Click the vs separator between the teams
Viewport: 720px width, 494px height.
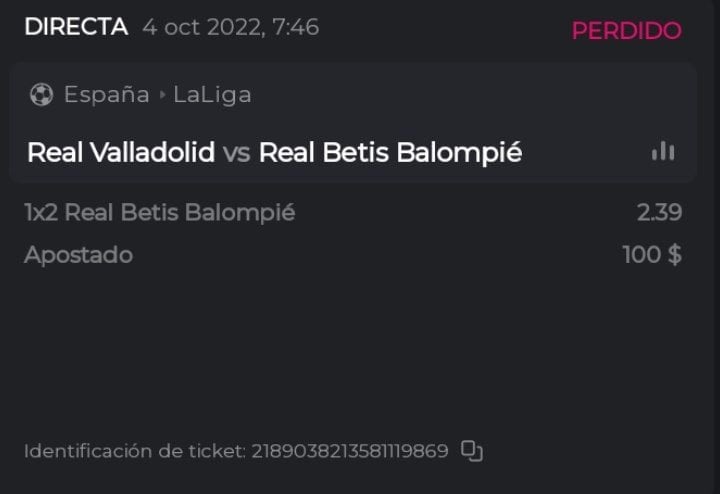[x=237, y=153]
